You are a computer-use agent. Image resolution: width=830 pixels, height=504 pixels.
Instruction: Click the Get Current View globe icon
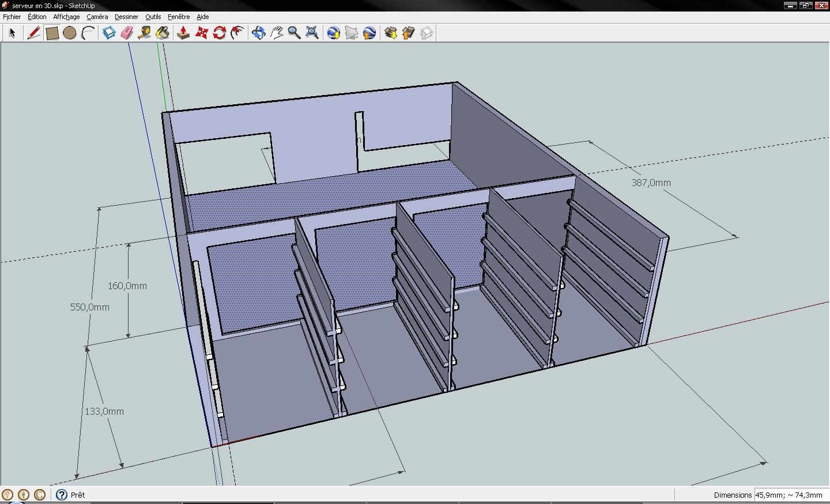[x=334, y=33]
